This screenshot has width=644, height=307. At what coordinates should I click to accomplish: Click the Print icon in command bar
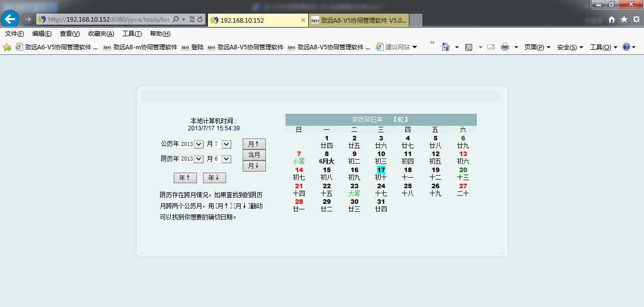point(505,47)
